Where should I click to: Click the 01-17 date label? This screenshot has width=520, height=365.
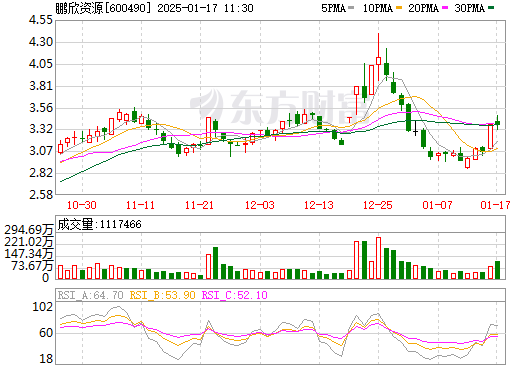(x=495, y=205)
